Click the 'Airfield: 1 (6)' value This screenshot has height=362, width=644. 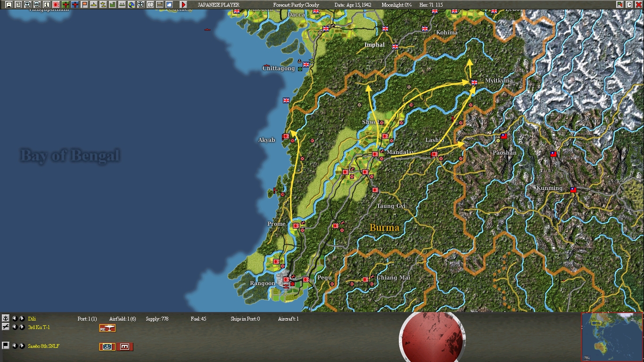123,319
